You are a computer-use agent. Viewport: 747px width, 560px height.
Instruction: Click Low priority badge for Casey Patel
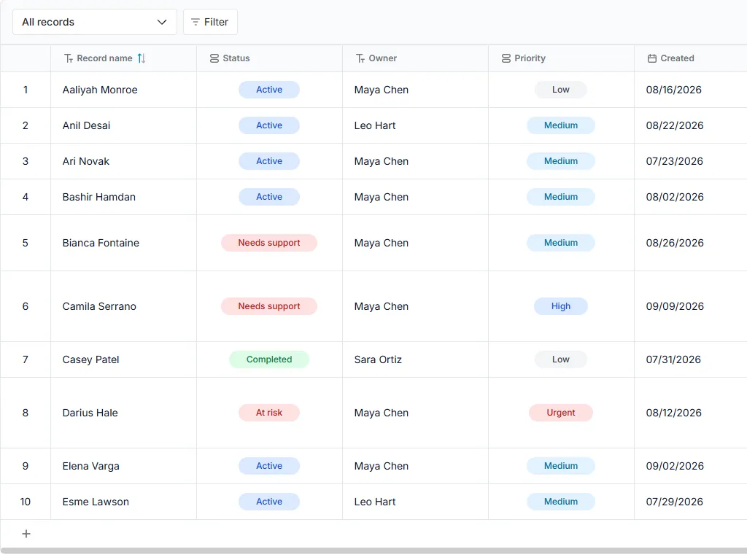point(561,359)
